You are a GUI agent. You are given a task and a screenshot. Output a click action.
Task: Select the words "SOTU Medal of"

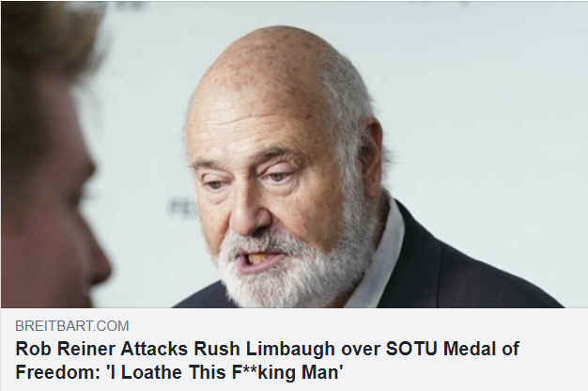[452, 349]
